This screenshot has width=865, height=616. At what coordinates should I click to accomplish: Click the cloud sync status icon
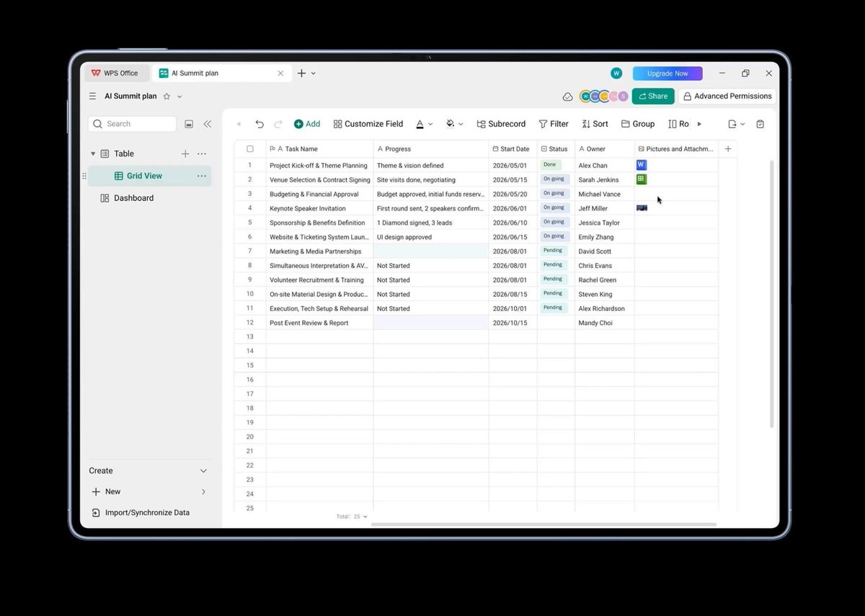point(567,97)
